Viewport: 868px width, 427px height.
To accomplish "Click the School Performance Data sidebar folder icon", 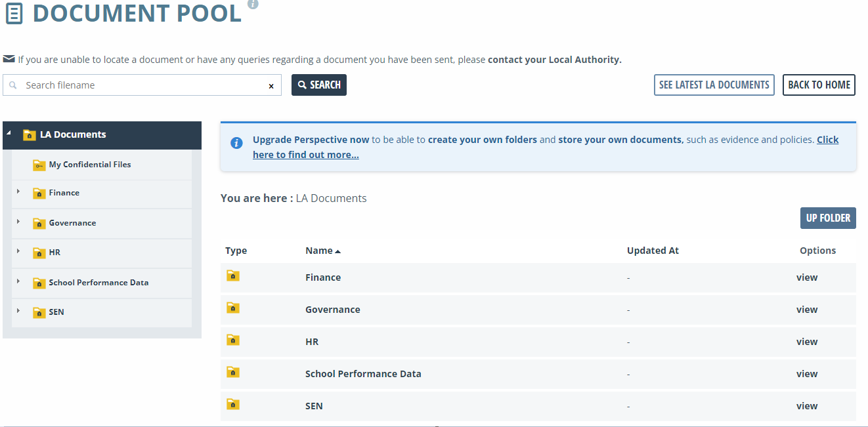I will pos(39,283).
